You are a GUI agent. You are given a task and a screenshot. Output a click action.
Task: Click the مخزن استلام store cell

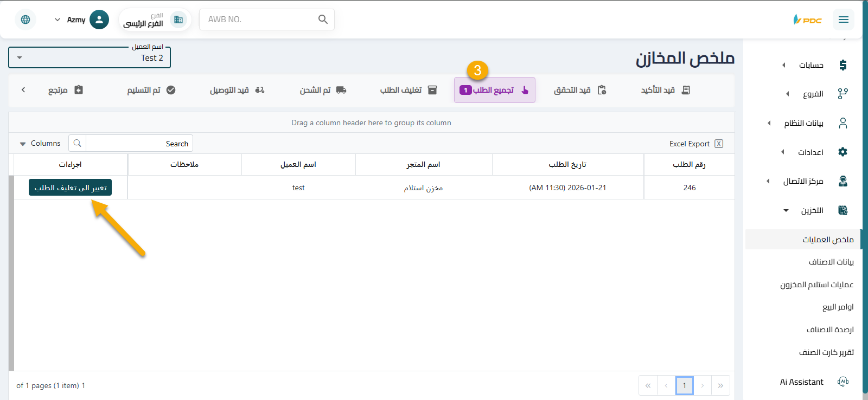click(424, 188)
